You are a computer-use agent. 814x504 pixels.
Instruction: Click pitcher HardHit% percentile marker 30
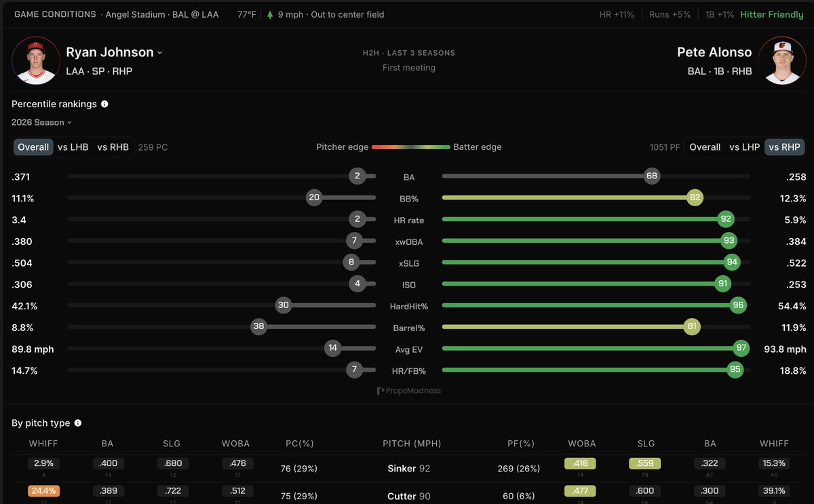click(284, 305)
